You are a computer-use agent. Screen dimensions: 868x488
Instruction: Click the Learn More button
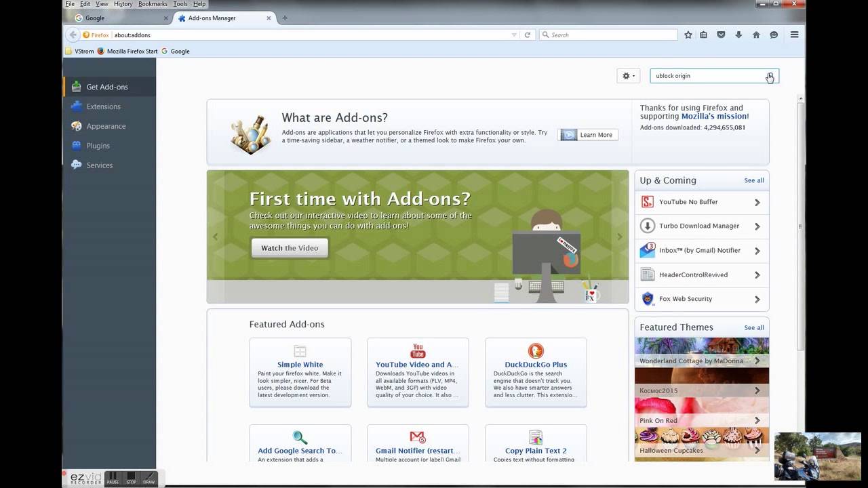(588, 135)
